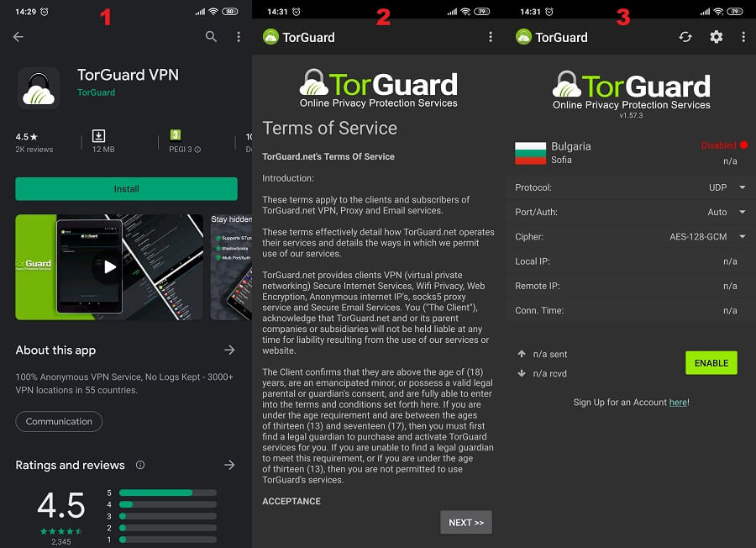This screenshot has height=548, width=756.
Task: Tap the 5-star rating bar
Action: tap(168, 493)
